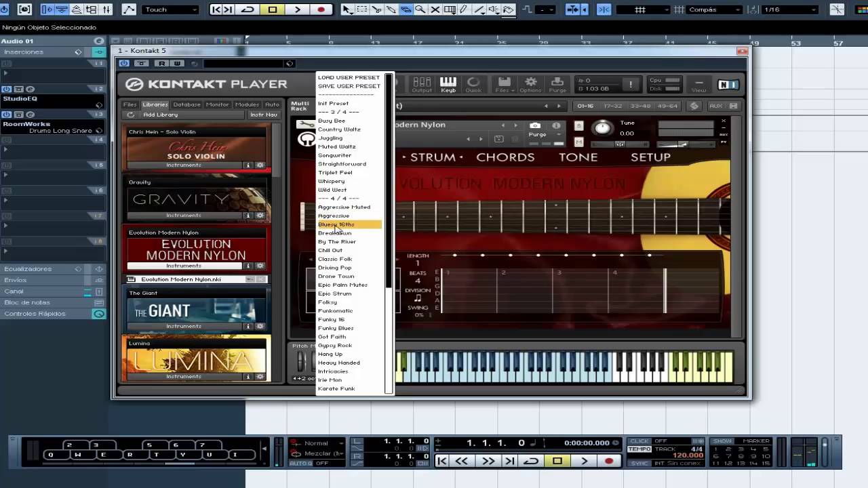
Task: Toggle plugin Read automation R button
Action: pyautogui.click(x=161, y=64)
